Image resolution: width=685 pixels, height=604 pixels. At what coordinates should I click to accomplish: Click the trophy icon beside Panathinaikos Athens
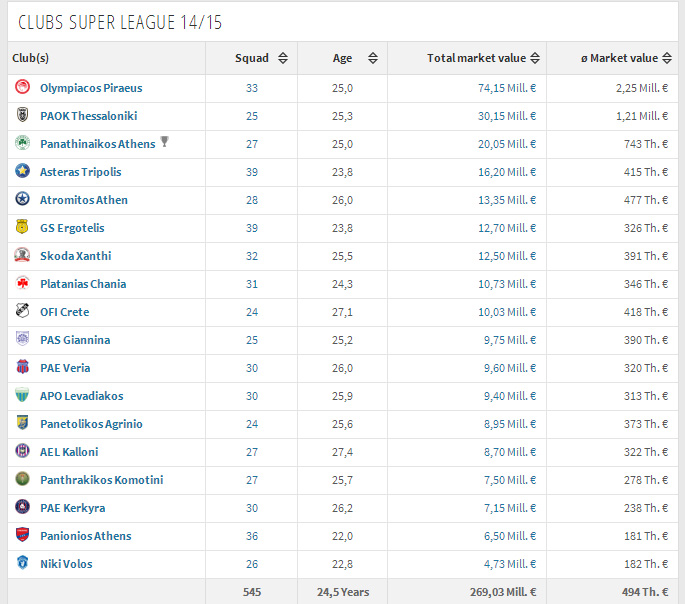pos(164,142)
